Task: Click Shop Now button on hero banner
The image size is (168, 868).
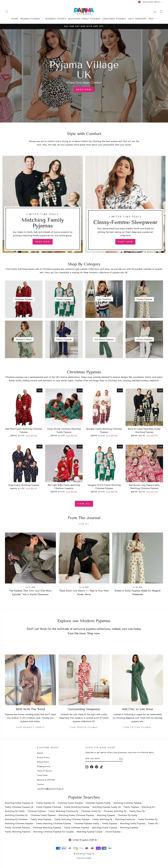Action: click(x=84, y=89)
